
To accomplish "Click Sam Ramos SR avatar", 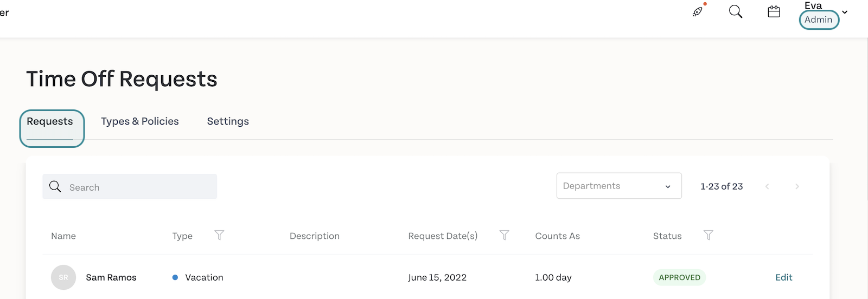I will (63, 277).
